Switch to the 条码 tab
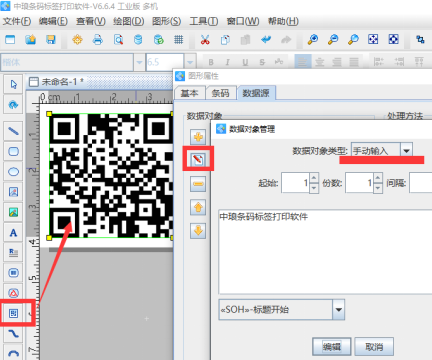432x360 pixels. point(221,93)
